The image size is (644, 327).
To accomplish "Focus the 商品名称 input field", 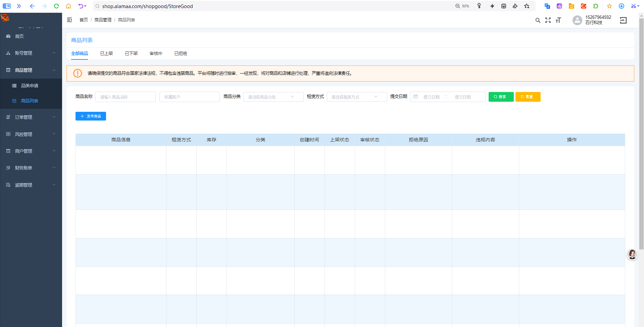I will (126, 97).
